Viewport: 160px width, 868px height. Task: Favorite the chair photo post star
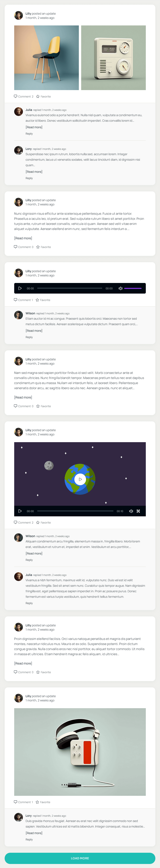pyautogui.click(x=38, y=96)
